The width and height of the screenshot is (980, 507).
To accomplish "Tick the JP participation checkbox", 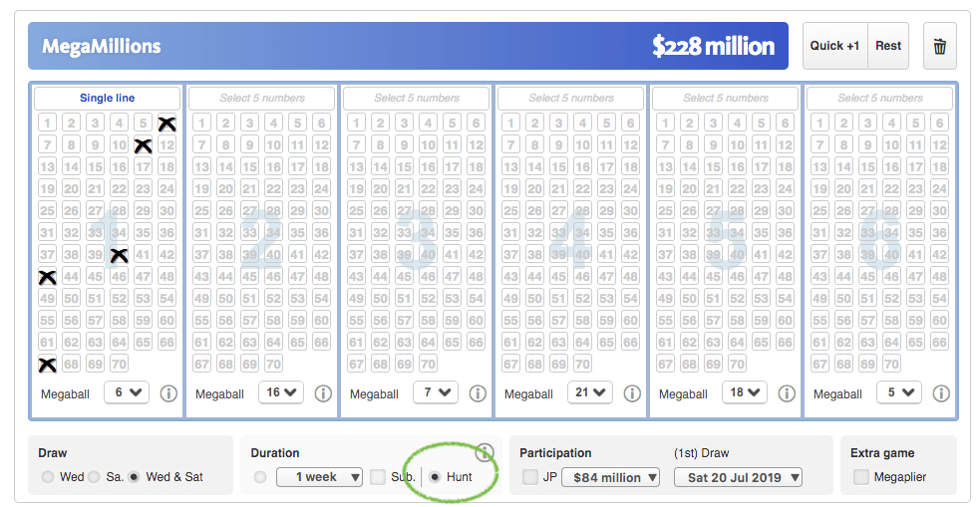I will pyautogui.click(x=530, y=477).
